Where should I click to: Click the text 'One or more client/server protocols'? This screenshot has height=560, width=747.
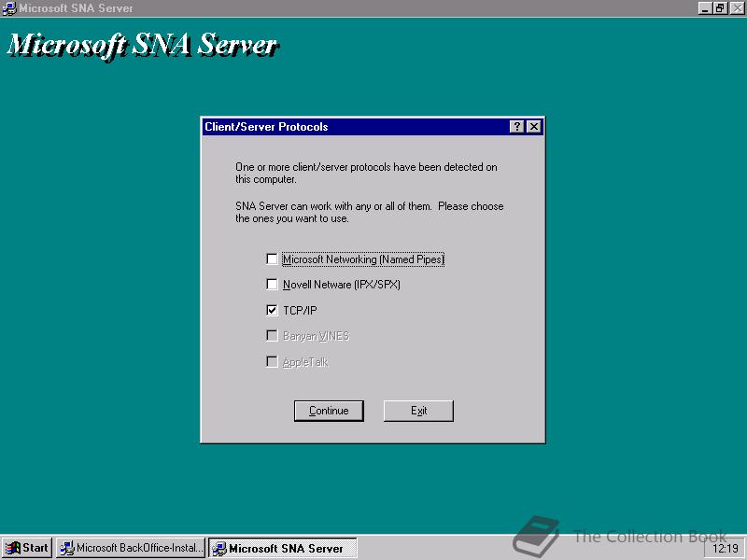(314, 167)
